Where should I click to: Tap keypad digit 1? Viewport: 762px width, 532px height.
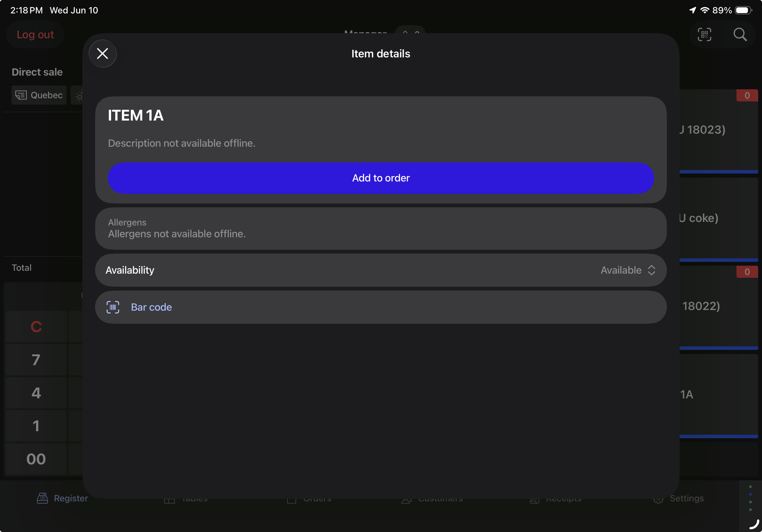coord(36,426)
